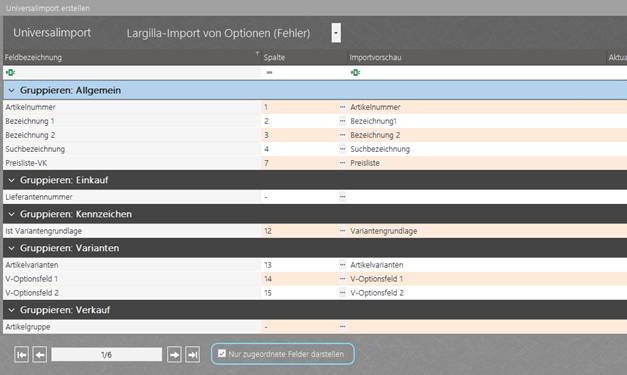The height and width of the screenshot is (375, 627).
Task: Select Ist Variantengrundlage field row
Action: pyautogui.click(x=315, y=231)
